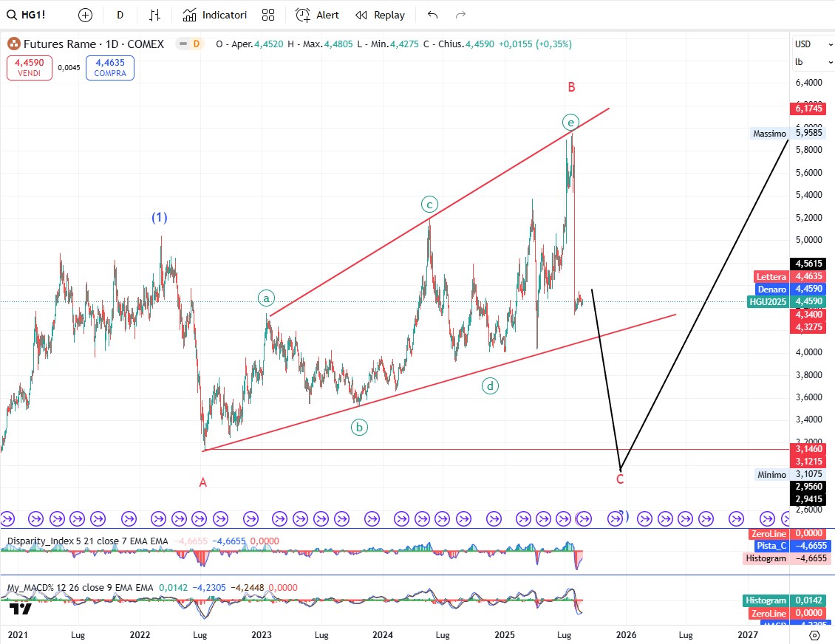Select the circled d wave label
This screenshot has height=644, width=835.
coord(490,386)
